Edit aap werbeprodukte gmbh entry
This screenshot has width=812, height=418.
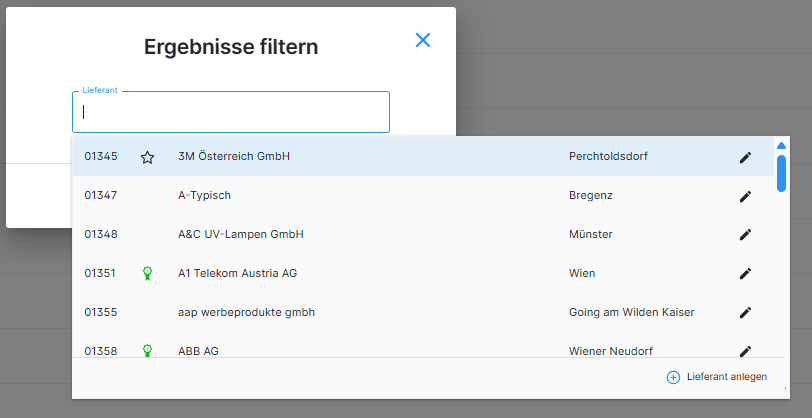pos(745,312)
